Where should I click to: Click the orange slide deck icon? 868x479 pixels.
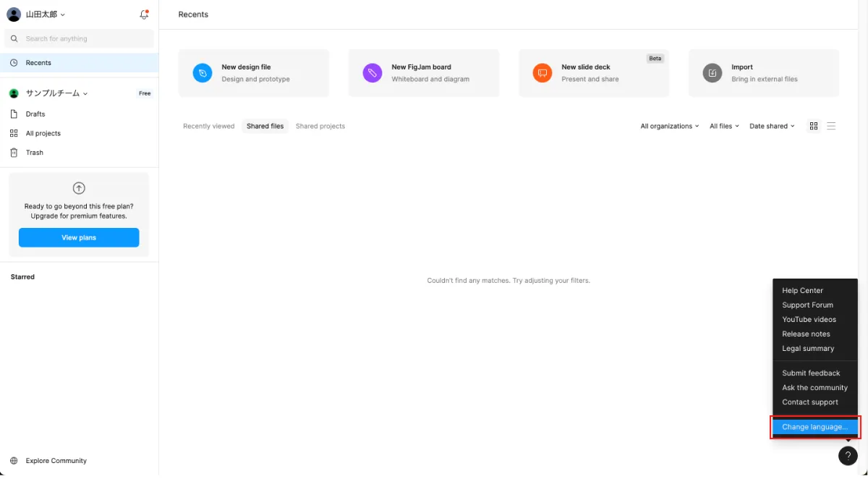click(x=542, y=73)
